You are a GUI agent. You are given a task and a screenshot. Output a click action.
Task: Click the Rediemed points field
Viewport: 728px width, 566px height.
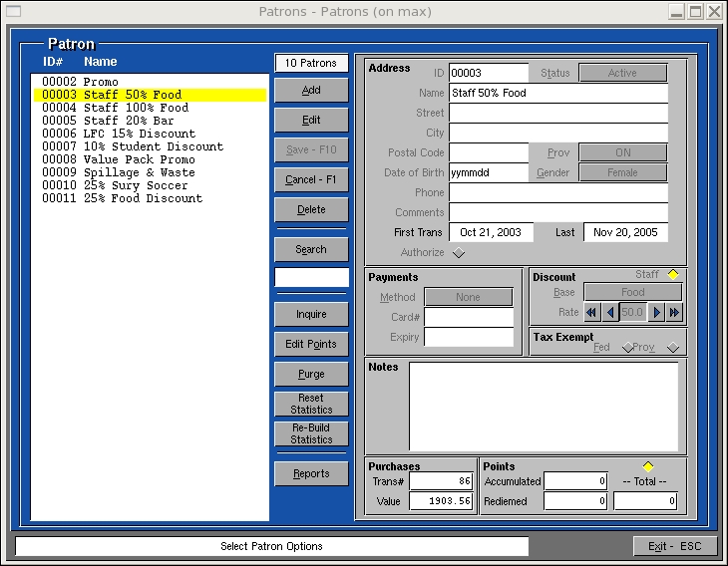(x=575, y=501)
